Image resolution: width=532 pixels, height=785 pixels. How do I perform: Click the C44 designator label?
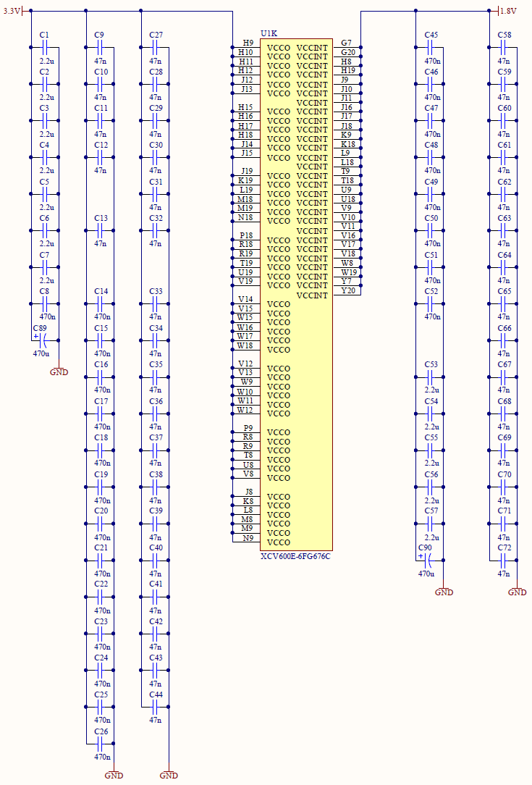click(156, 694)
